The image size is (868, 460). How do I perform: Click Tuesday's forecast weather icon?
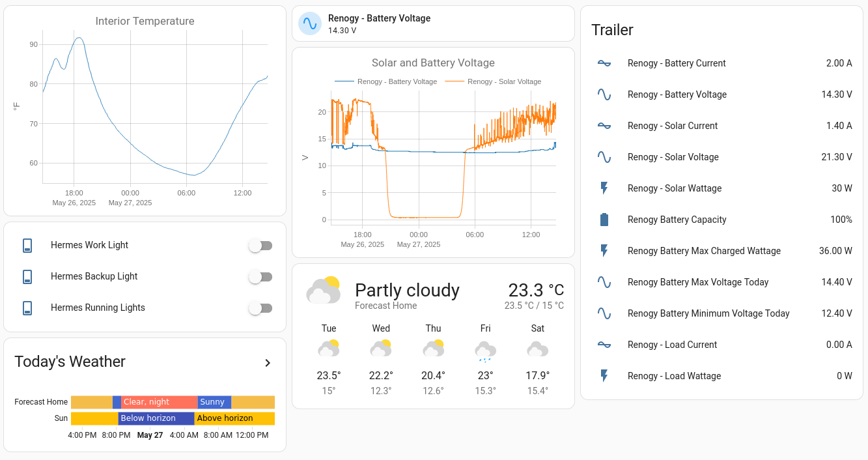pyautogui.click(x=329, y=349)
